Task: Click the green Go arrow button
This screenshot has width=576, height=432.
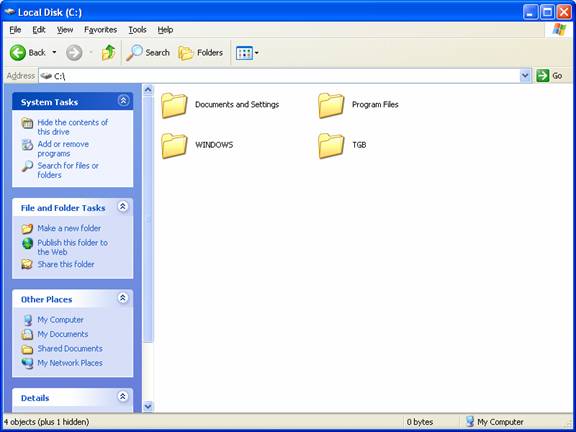Action: 543,76
